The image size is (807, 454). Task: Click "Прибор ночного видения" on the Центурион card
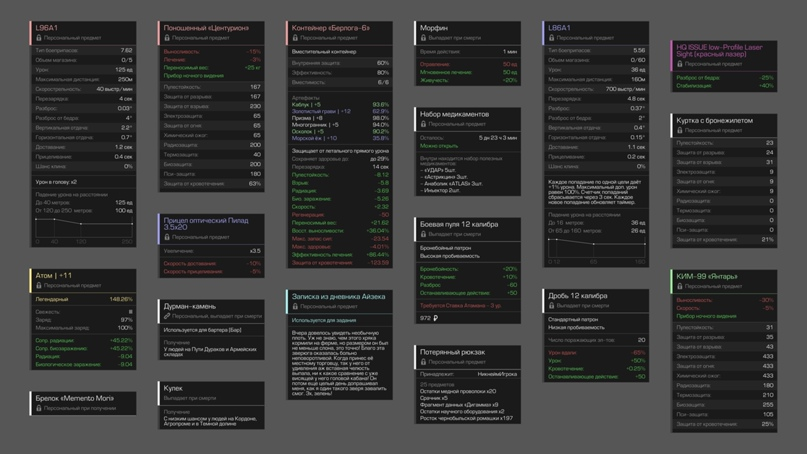tap(194, 76)
